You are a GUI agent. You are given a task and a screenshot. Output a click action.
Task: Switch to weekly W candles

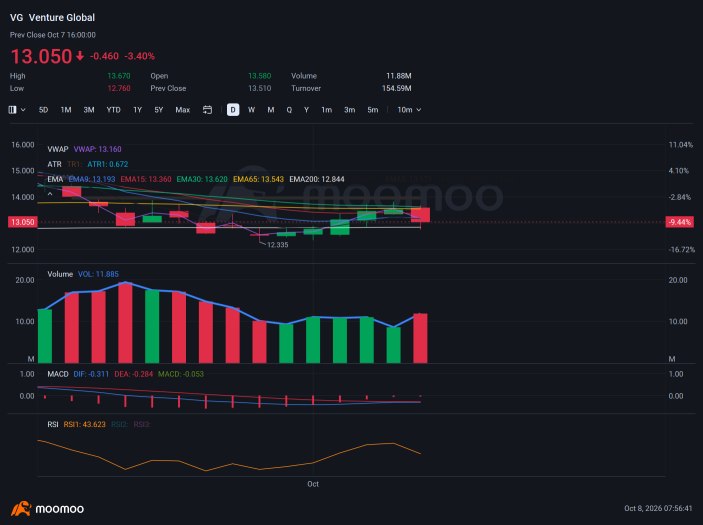[252, 110]
